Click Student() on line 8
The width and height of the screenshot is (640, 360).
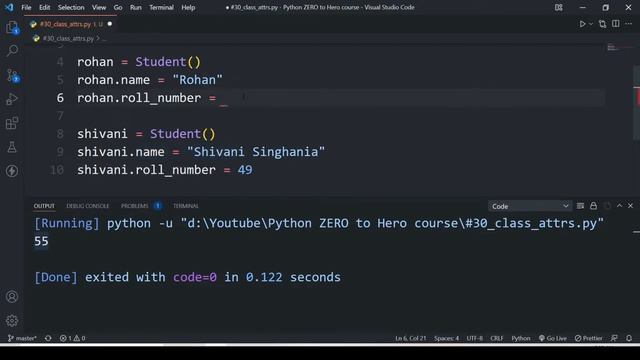point(182,134)
